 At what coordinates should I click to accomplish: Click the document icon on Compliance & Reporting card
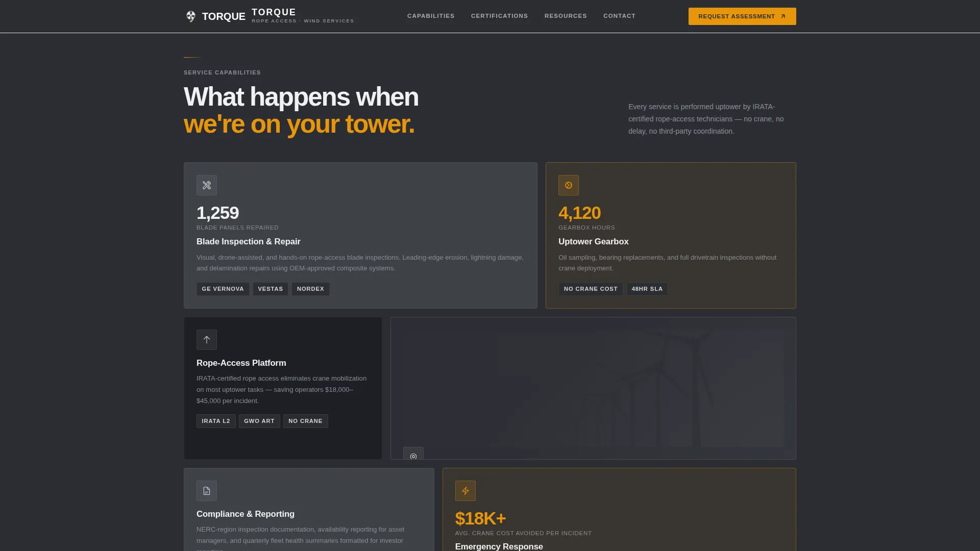pos(207,491)
